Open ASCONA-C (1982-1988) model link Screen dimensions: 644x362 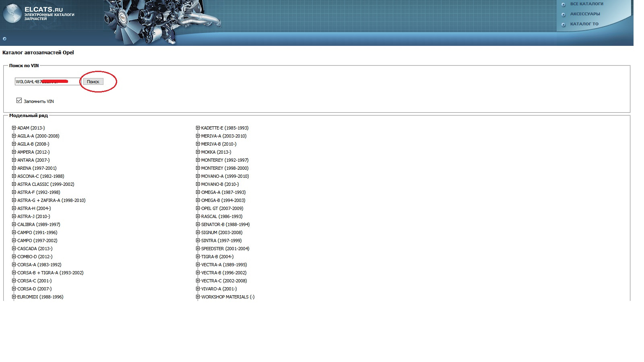[x=41, y=176]
